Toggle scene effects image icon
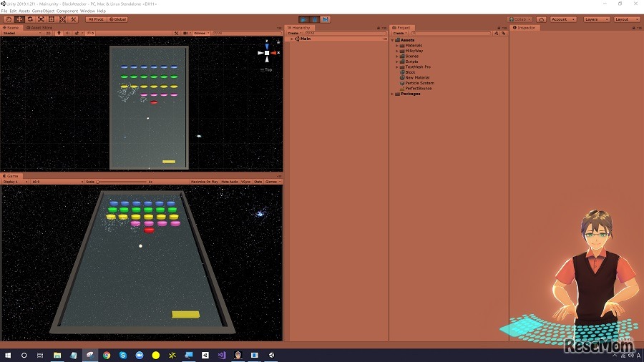Viewport: 644px width, 362px height. pos(78,33)
